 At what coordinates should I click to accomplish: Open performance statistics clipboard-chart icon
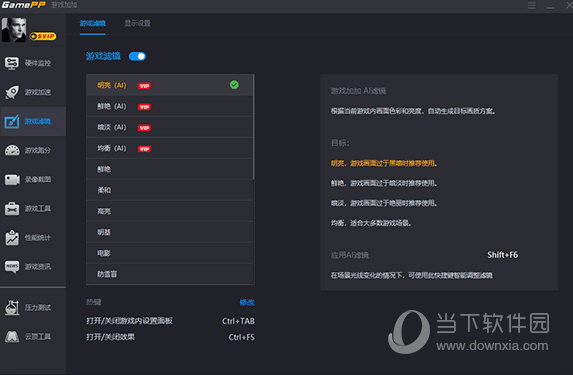(x=12, y=238)
